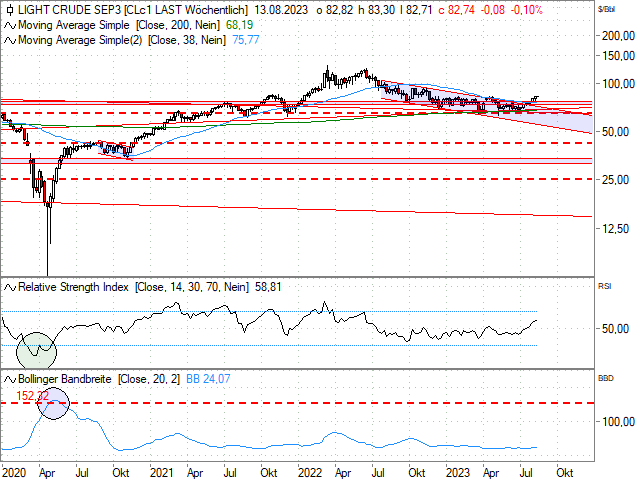Click the 2023 label on the time axis
This screenshot has height=480, width=640.
click(x=458, y=473)
